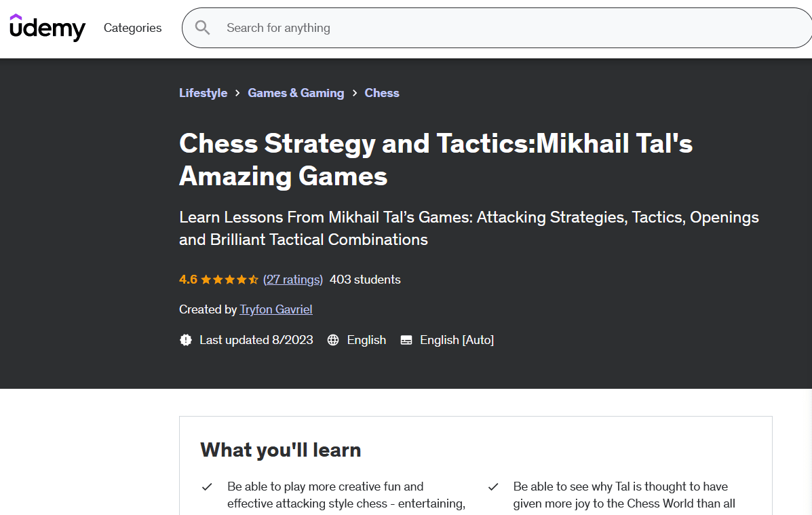Visit instructor Tryfon Gavriel's profile
Screen dimensions: 812x515
(x=276, y=309)
